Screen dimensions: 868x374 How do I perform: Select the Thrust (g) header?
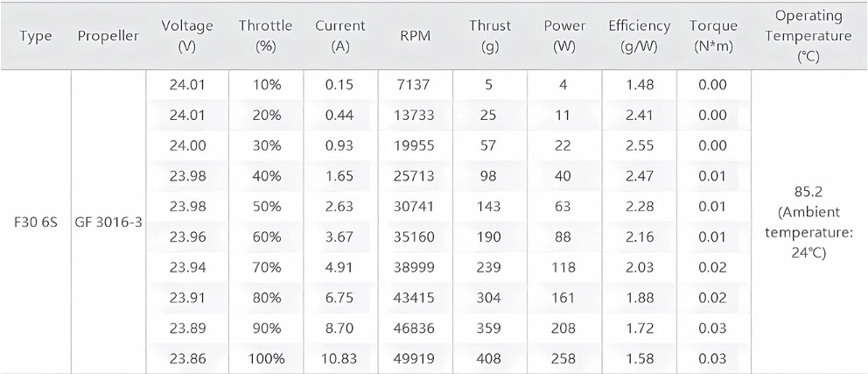490,36
